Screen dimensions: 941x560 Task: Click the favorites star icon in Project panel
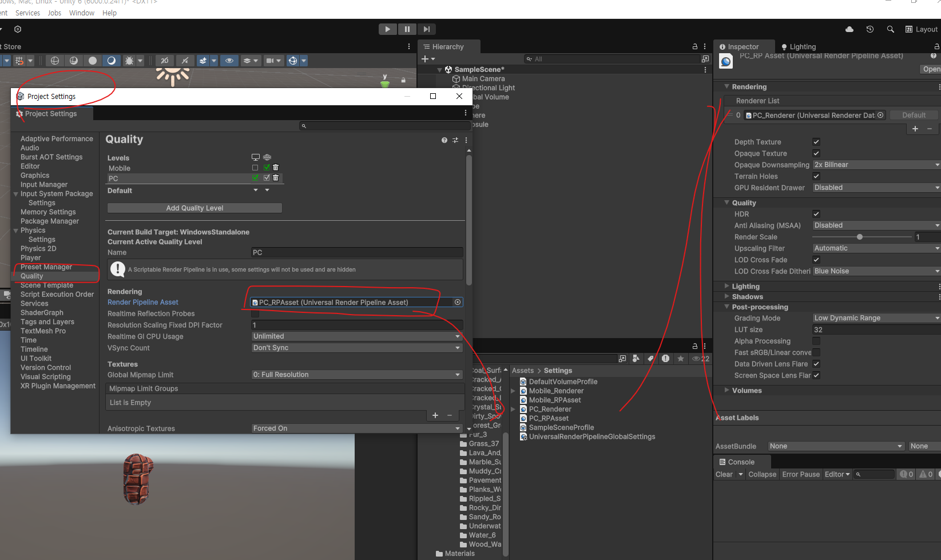click(680, 359)
